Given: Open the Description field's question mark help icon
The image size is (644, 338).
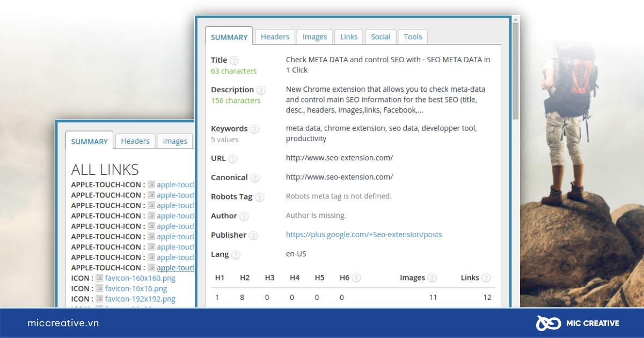Looking at the screenshot, I should 262,90.
